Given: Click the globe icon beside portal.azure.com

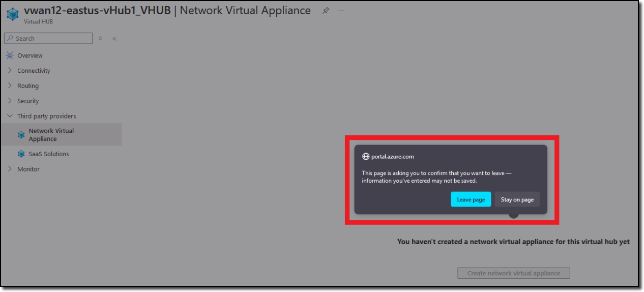Looking at the screenshot, I should [365, 157].
